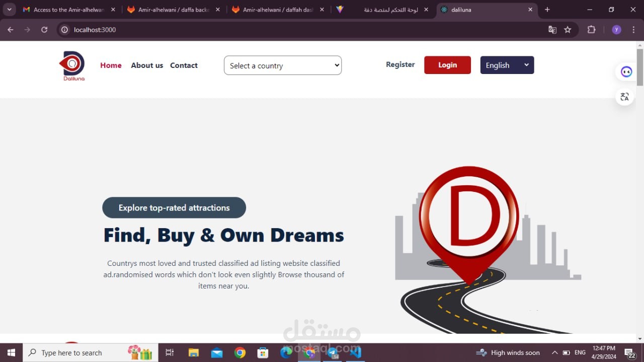This screenshot has height=362, width=644.
Task: Click the floating page translate icon
Action: (x=624, y=97)
